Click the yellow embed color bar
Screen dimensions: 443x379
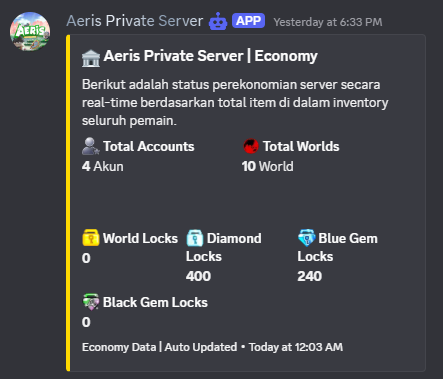tap(68, 203)
